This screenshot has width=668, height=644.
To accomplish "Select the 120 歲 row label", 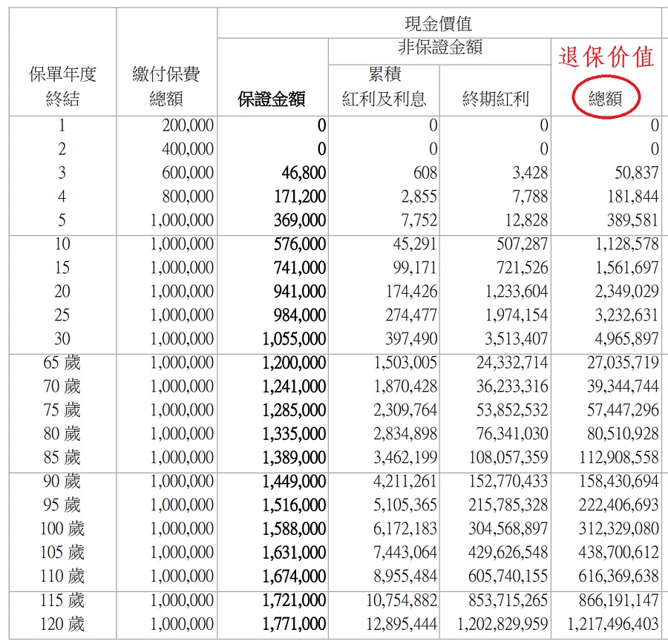I will coord(62,624).
